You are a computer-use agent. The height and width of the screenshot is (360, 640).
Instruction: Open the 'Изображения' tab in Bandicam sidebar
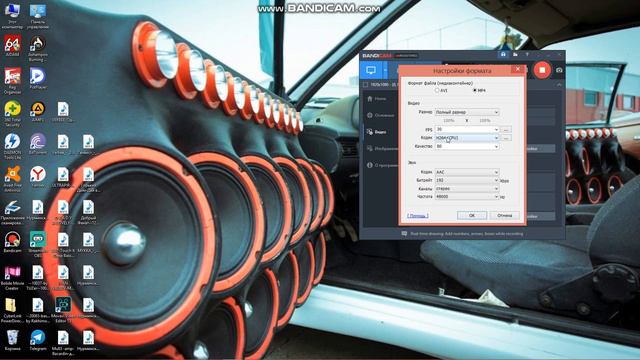coord(382,149)
